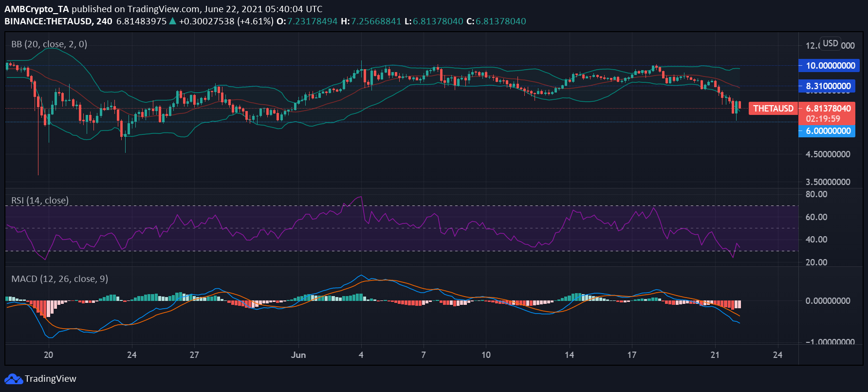This screenshot has width=868, height=392.
Task: Select the 8.31000000 price level tag
Action: 827,86
